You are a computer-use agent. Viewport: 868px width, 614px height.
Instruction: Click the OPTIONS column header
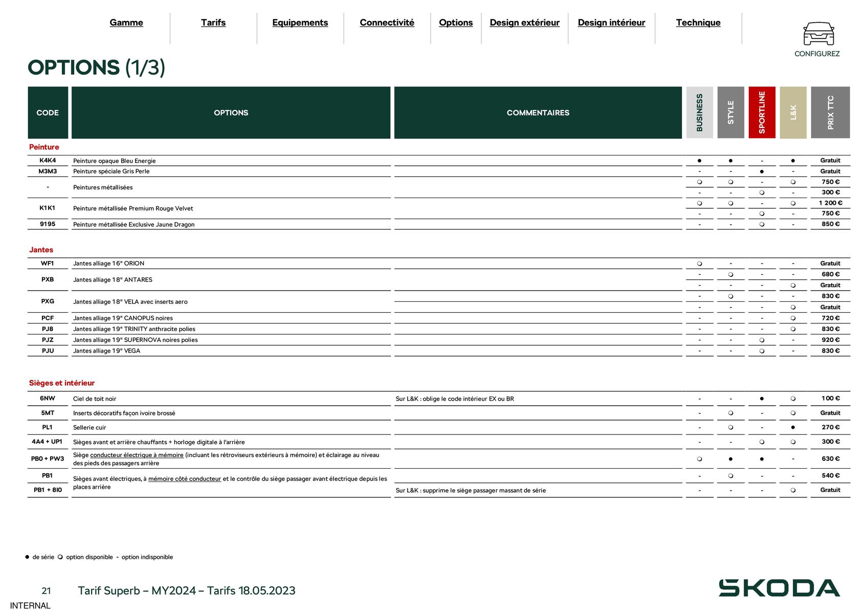[231, 113]
